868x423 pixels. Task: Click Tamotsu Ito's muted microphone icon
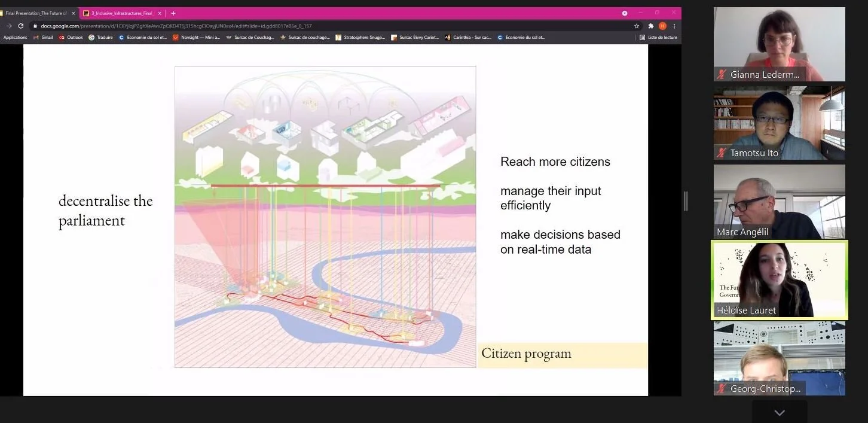coord(722,153)
